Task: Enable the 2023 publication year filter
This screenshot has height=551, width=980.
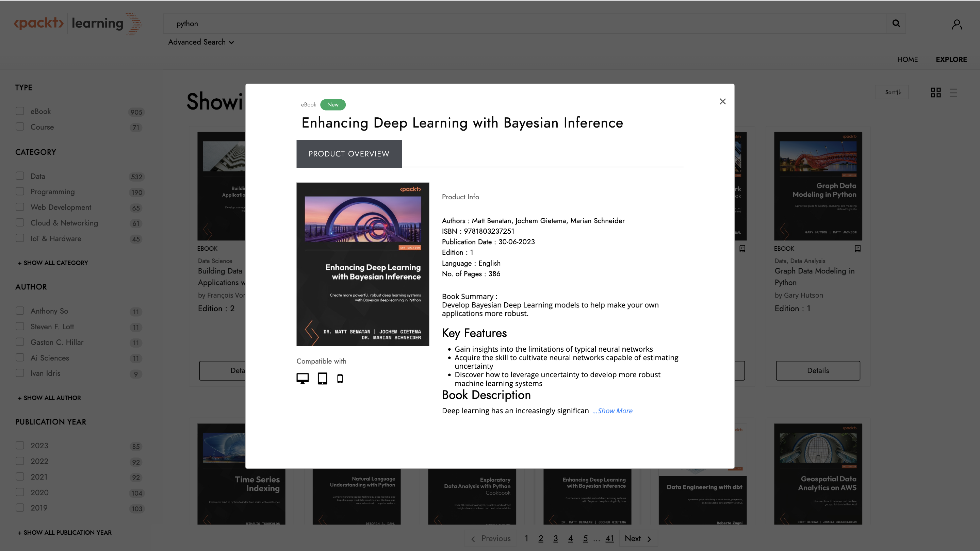Action: 19,445
